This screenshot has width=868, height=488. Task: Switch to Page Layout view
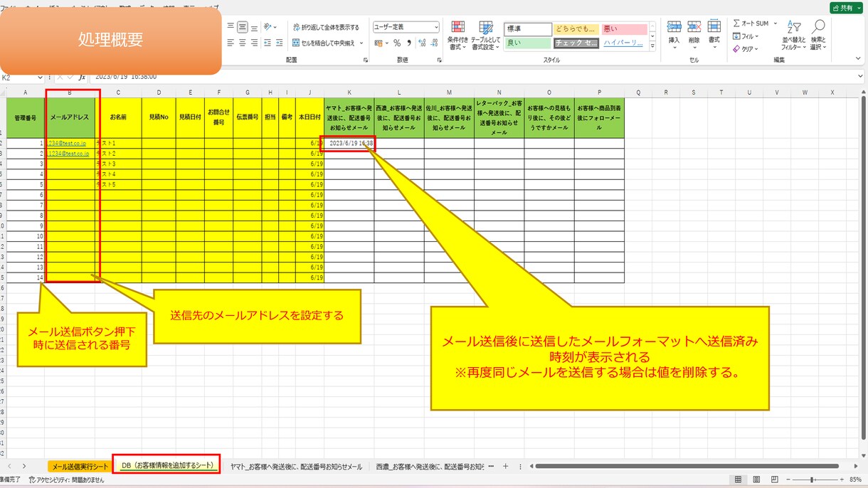756,480
